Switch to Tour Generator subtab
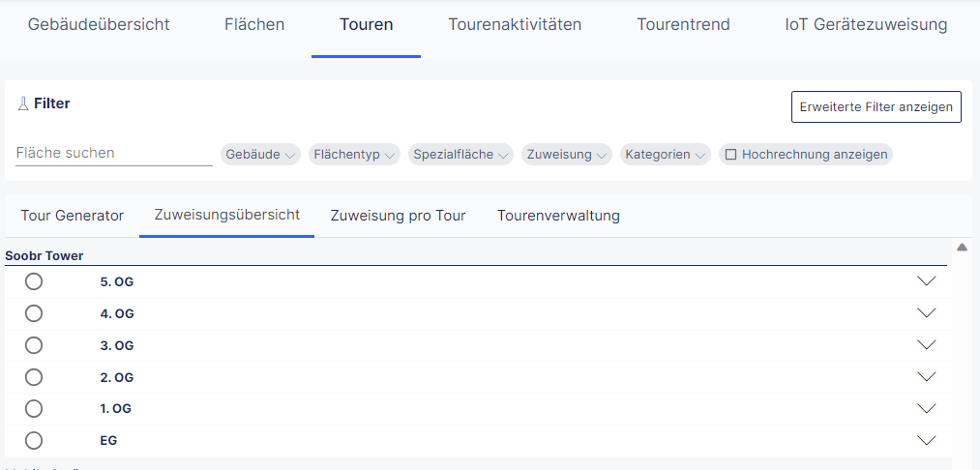The image size is (980, 470). (73, 215)
